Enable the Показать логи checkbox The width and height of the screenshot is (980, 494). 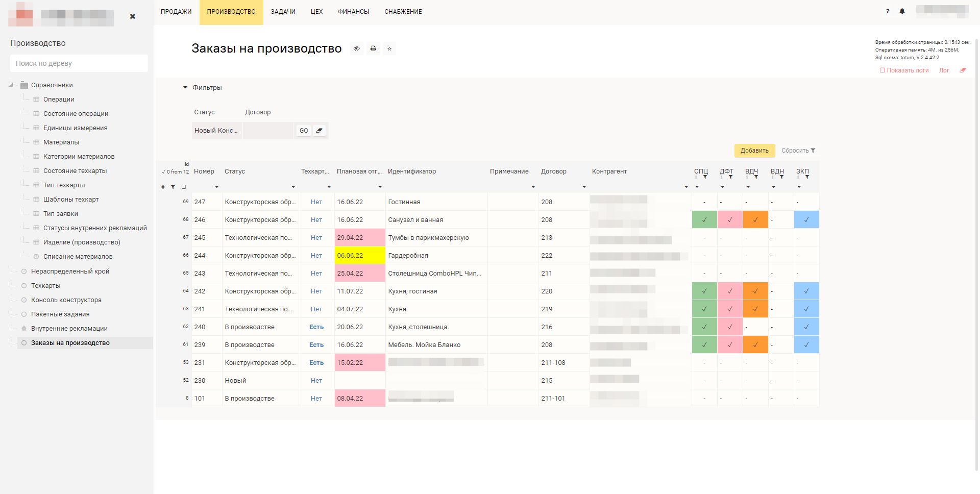pyautogui.click(x=882, y=70)
